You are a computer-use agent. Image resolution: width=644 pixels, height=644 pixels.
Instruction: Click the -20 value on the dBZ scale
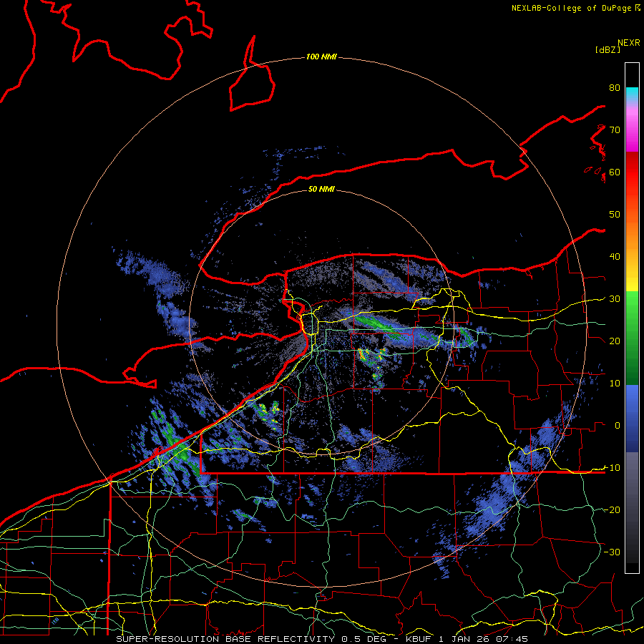click(x=612, y=509)
